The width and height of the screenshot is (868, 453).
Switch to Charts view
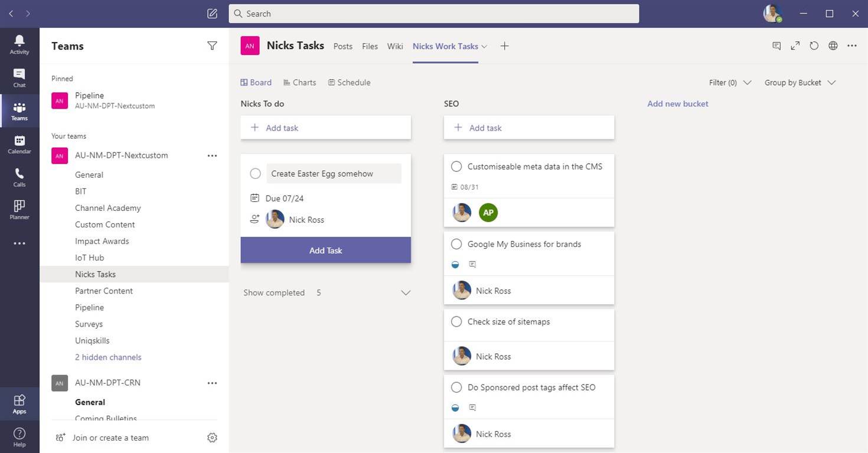click(x=299, y=83)
